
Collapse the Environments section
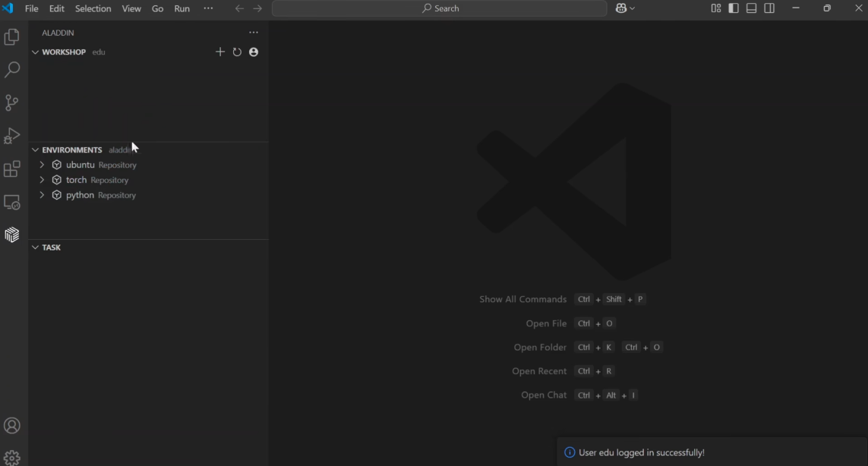35,150
